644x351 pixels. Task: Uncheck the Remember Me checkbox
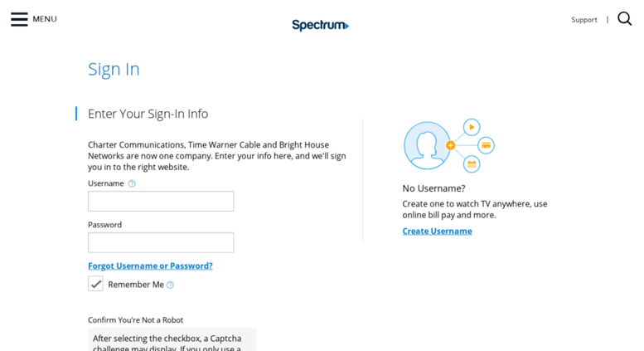tap(95, 284)
